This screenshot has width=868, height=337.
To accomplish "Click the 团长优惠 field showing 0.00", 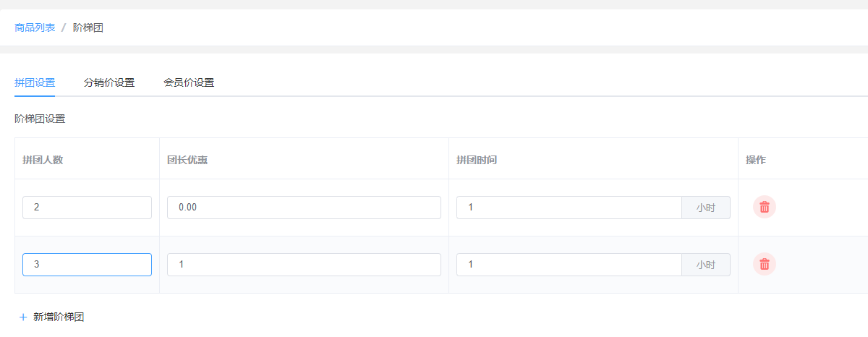I will (304, 208).
